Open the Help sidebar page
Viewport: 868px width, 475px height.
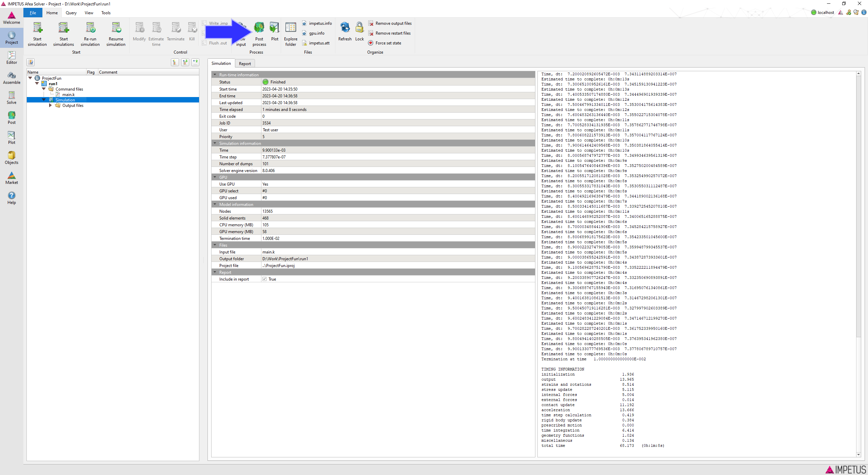(12, 198)
